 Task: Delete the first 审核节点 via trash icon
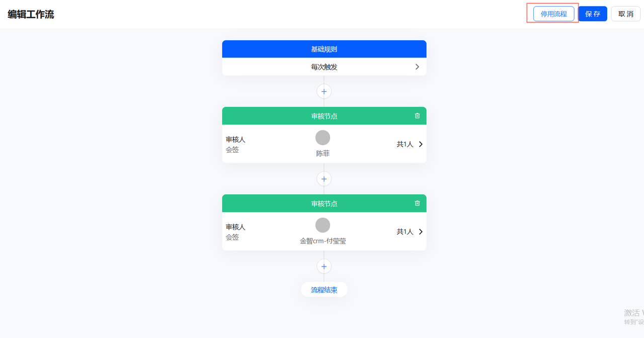click(x=417, y=116)
